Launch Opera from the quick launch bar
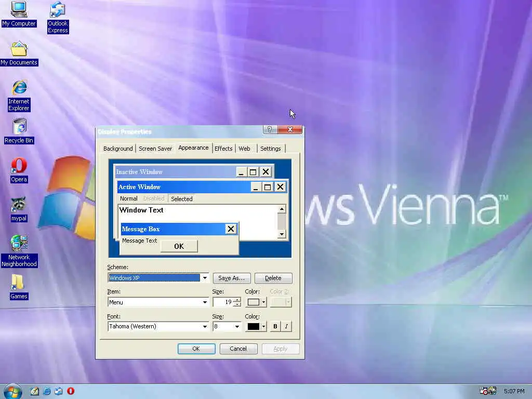532x399 pixels. coord(71,391)
